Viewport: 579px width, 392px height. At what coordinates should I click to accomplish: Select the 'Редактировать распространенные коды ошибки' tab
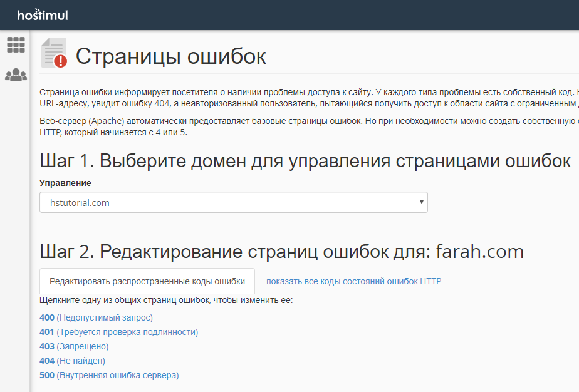pos(147,281)
